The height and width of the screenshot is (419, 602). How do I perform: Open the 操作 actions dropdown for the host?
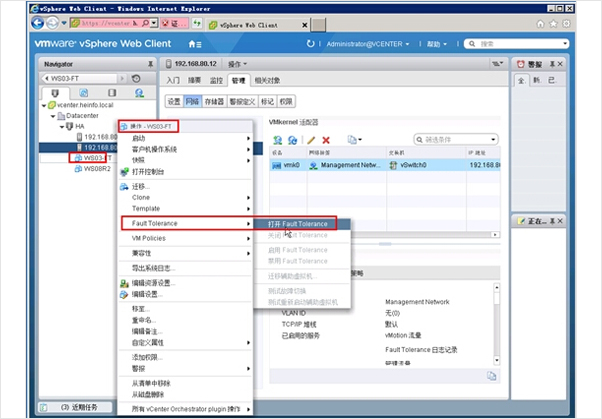tap(238, 64)
